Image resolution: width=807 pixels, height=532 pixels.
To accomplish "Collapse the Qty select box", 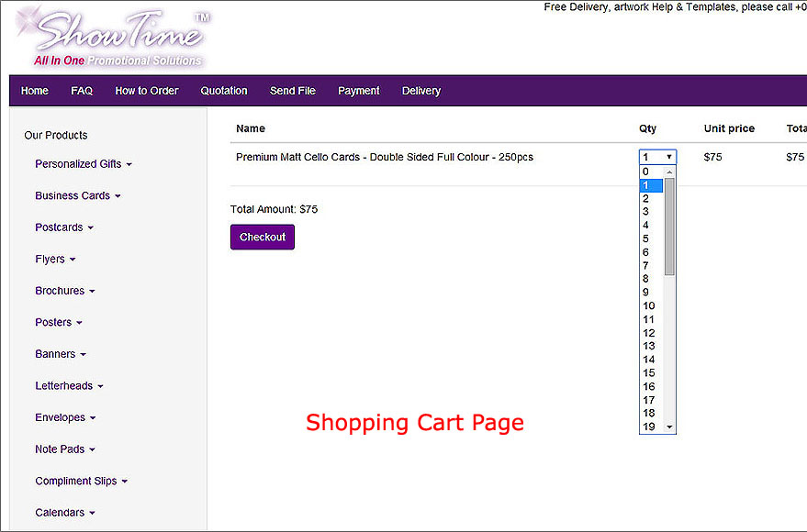I will (x=657, y=157).
